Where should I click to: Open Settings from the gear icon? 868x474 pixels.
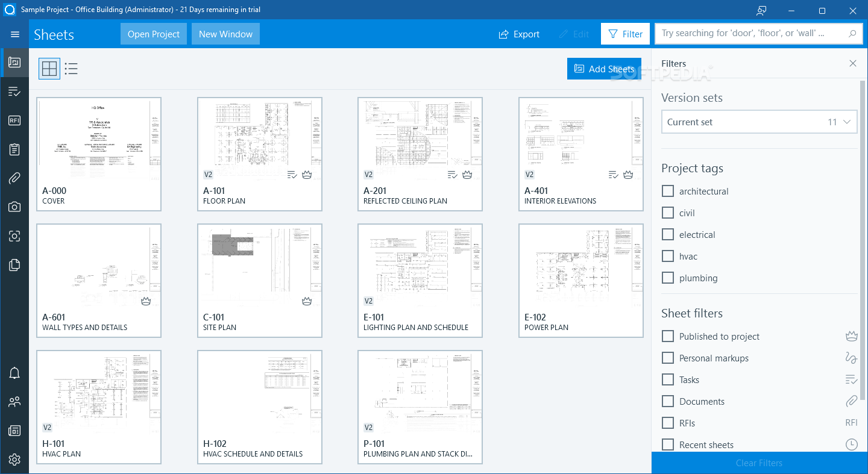14,460
